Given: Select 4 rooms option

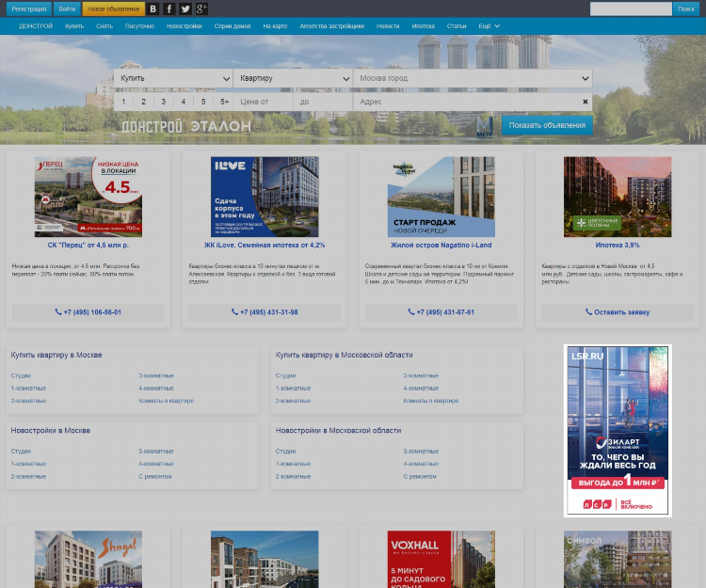Looking at the screenshot, I should (x=184, y=102).
